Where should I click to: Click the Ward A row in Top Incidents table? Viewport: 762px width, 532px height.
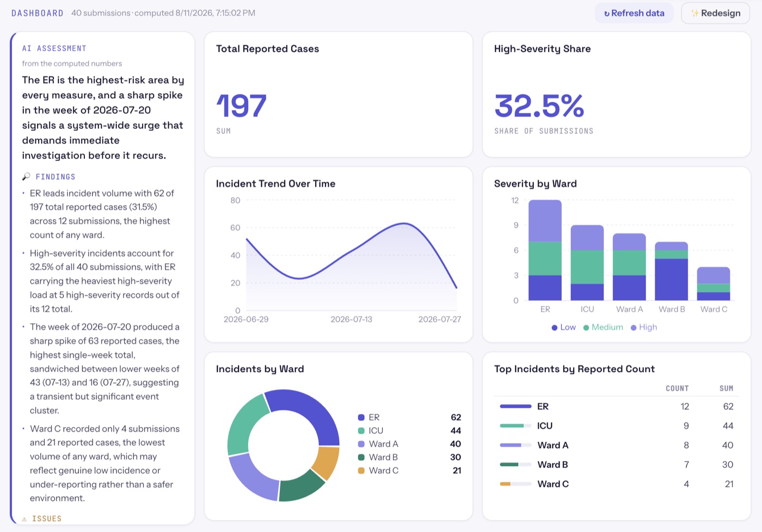click(617, 445)
